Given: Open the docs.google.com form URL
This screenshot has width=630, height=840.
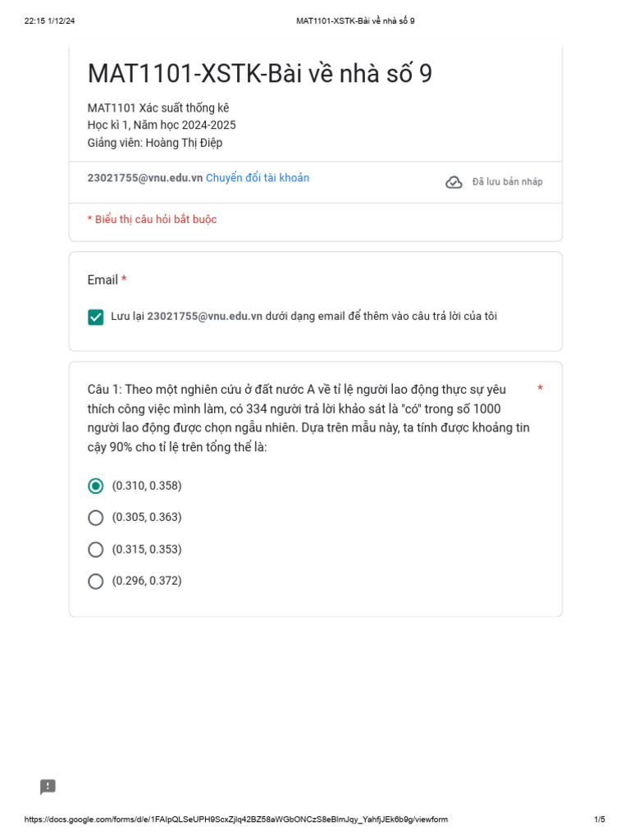Looking at the screenshot, I should click(236, 819).
